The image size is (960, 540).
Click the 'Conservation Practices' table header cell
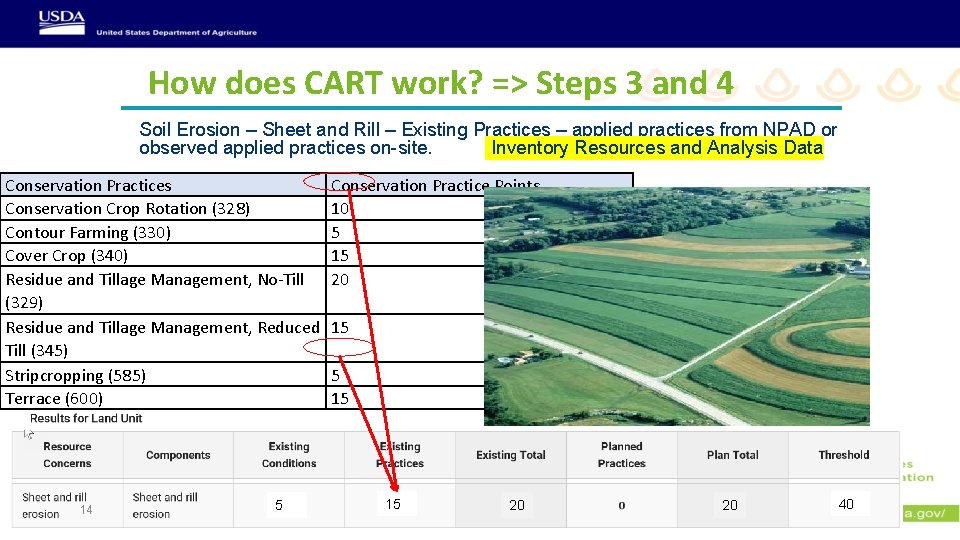(x=163, y=185)
